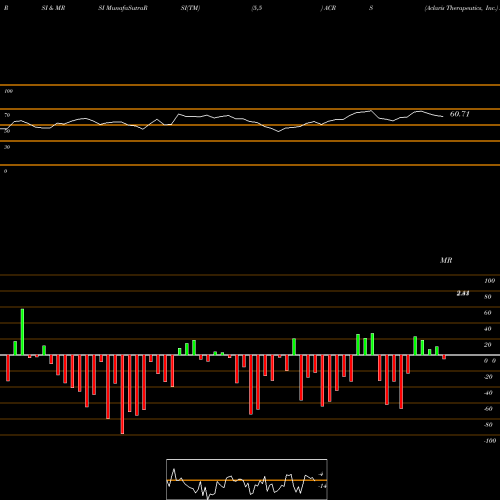Click the RSI axis label 30
The height and width of the screenshot is (500, 500).
7,147
